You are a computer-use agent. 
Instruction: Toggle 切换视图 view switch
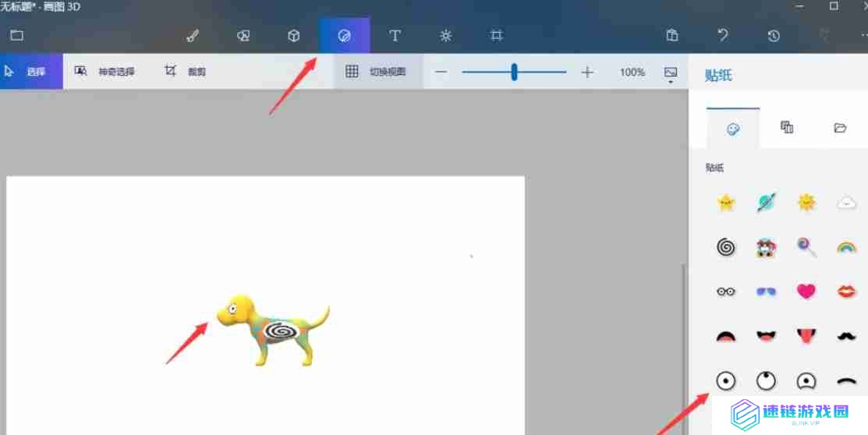pyautogui.click(x=378, y=72)
